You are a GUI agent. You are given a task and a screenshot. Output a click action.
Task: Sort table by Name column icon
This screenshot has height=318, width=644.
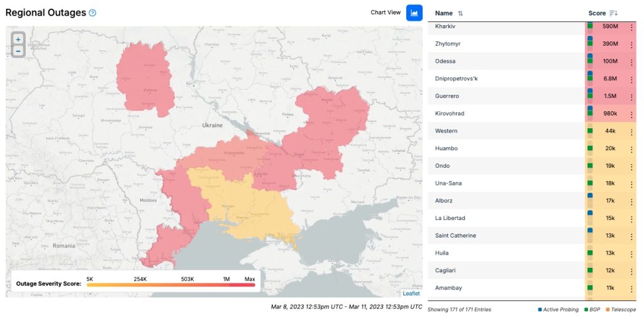coord(460,13)
